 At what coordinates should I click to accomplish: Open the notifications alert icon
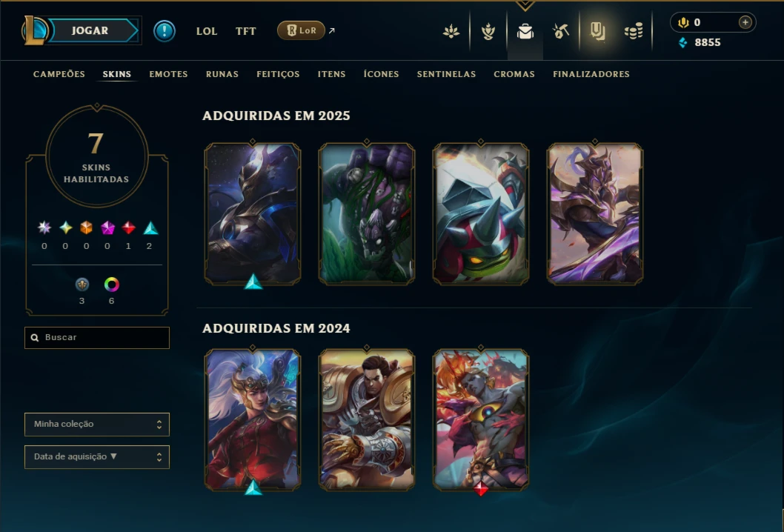pos(164,31)
